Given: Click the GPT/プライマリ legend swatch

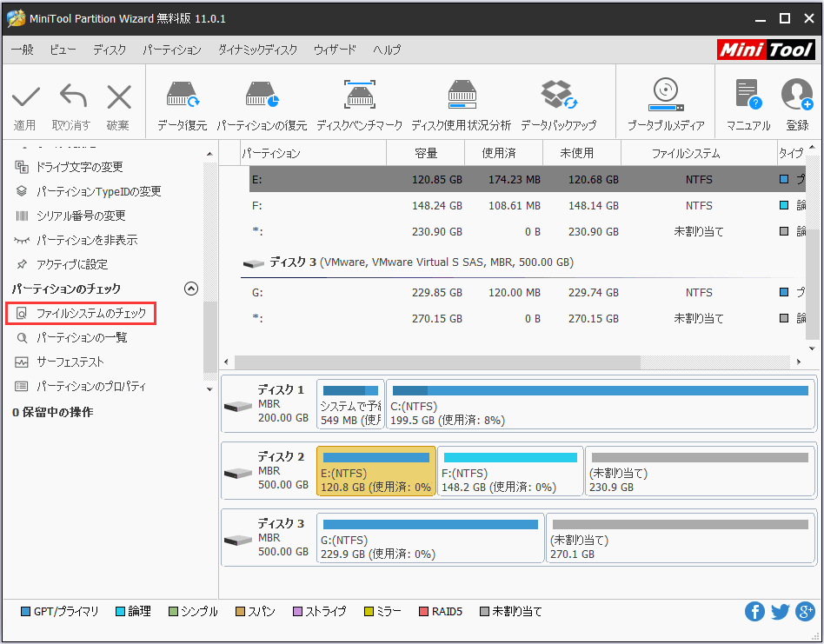Looking at the screenshot, I should 25,612.
